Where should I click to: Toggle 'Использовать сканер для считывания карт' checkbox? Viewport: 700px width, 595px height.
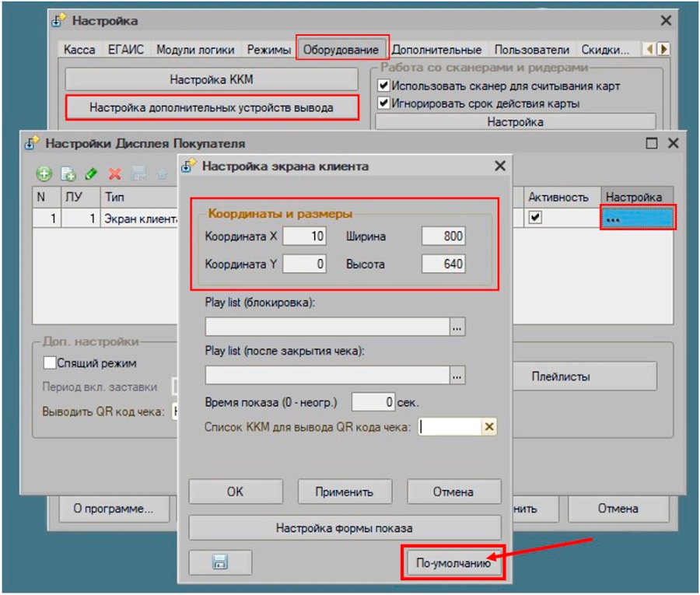click(x=383, y=85)
